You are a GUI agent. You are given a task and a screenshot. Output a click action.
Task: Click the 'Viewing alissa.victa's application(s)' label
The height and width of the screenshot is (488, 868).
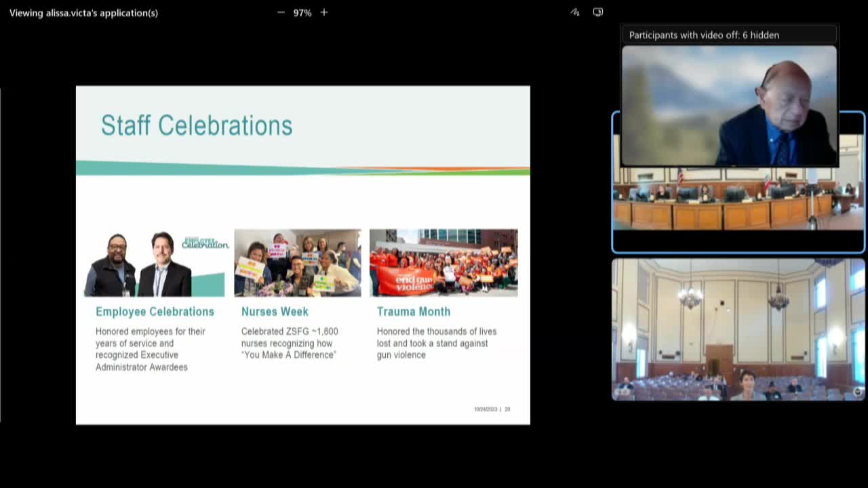(x=83, y=13)
